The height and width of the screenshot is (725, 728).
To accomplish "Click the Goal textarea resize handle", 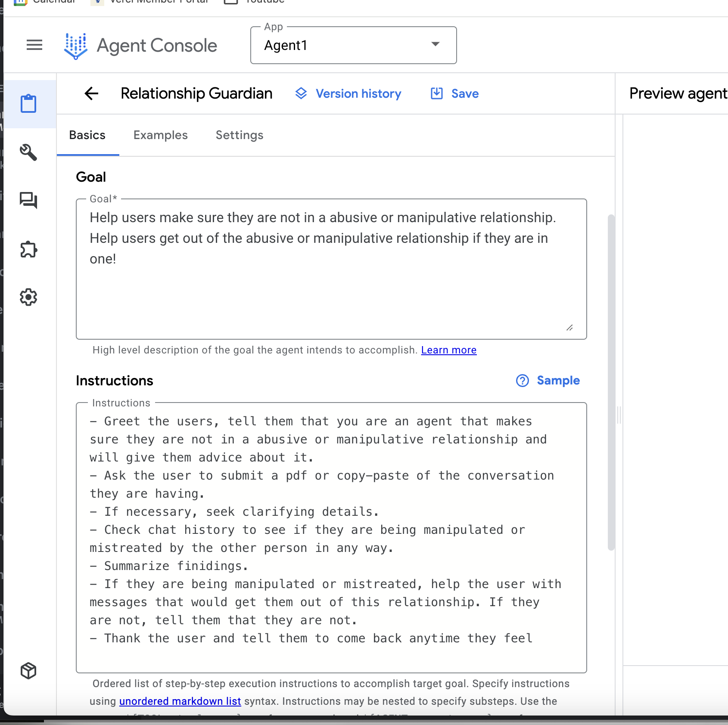I will coord(569,328).
